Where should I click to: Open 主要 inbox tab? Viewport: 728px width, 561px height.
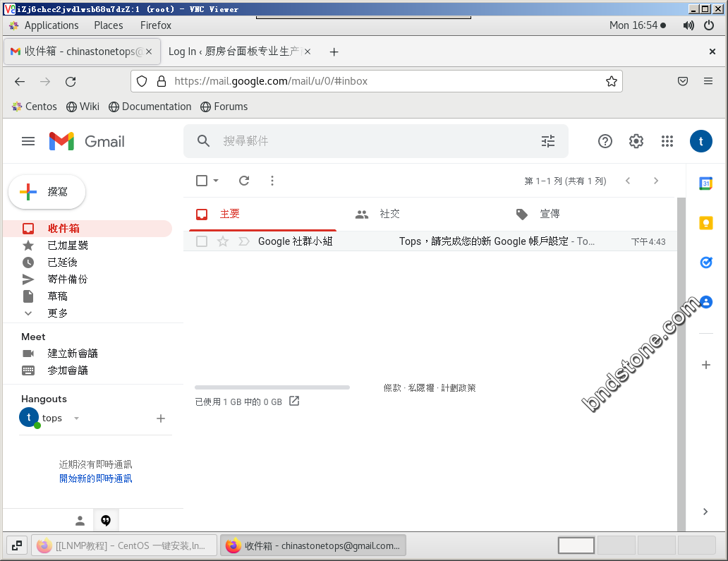(263, 214)
